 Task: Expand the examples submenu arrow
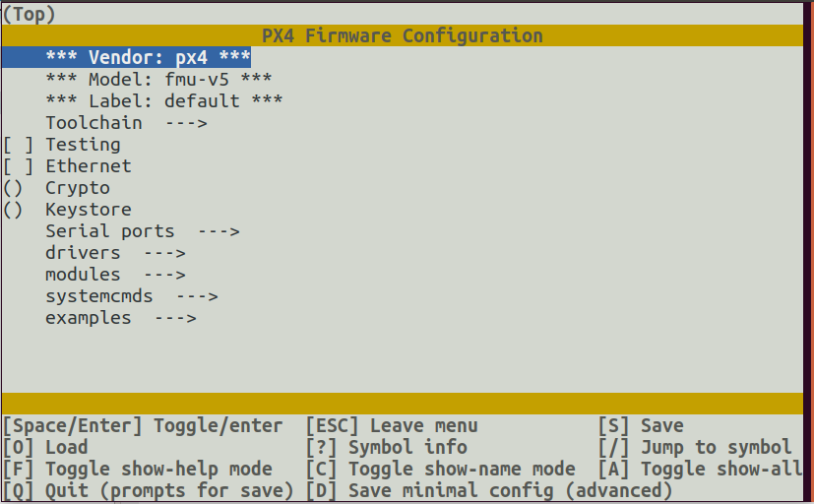point(175,318)
